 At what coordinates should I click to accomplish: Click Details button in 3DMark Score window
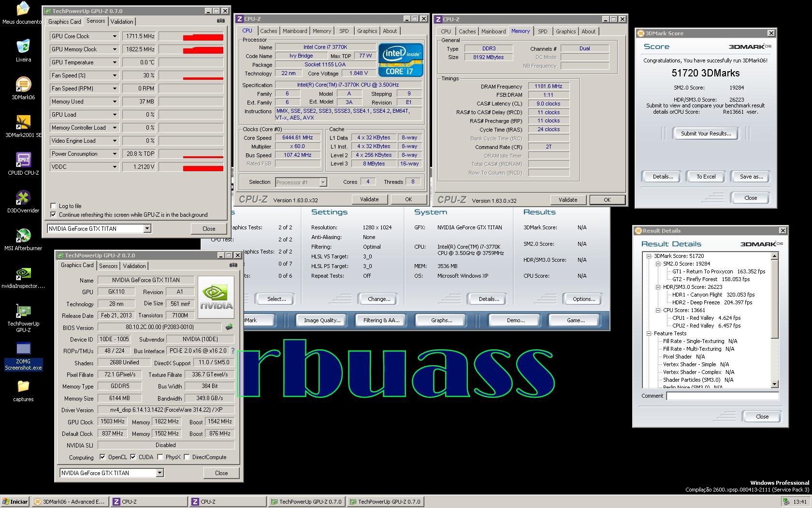click(x=663, y=177)
